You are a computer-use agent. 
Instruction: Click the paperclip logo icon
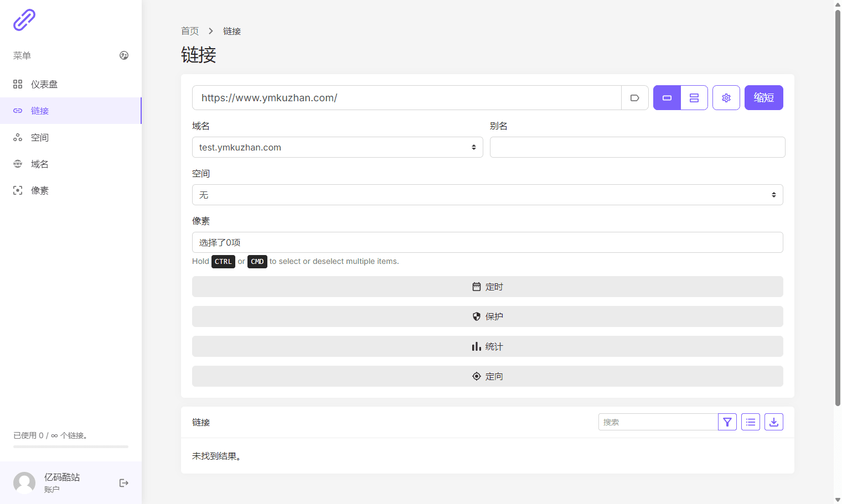pyautogui.click(x=24, y=20)
